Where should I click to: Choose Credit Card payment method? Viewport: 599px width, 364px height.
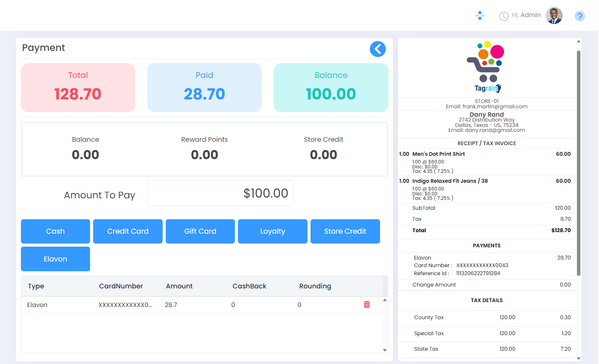coord(128,231)
